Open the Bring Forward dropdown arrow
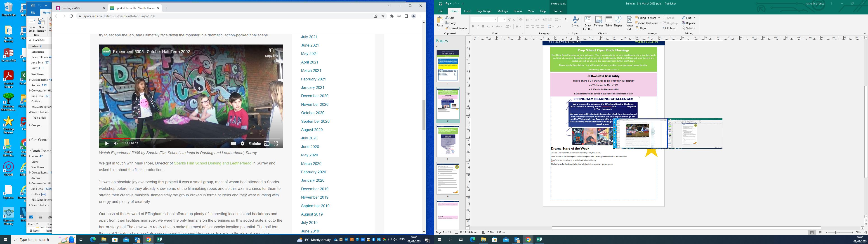 (659, 18)
